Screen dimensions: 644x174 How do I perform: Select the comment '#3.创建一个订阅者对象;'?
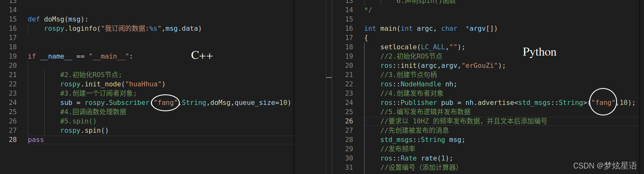(99, 94)
